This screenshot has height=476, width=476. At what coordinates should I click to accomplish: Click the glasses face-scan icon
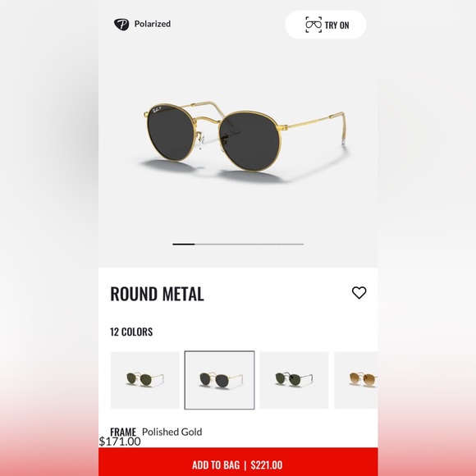[314, 25]
